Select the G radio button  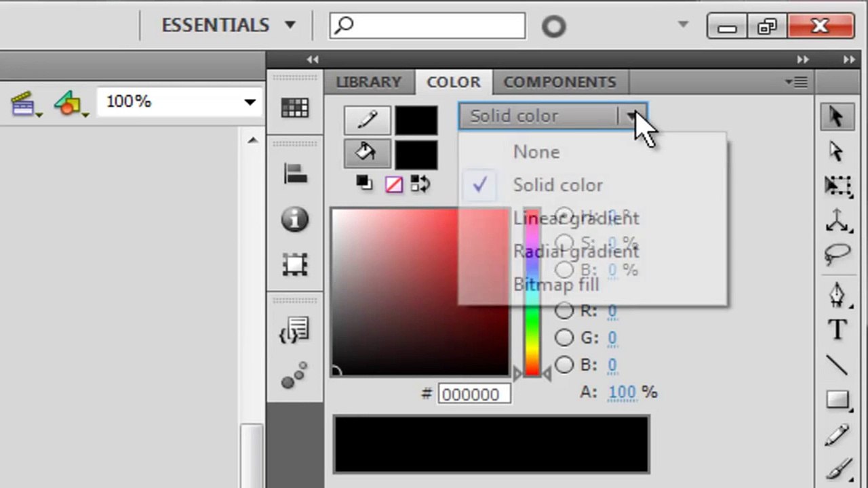click(564, 338)
